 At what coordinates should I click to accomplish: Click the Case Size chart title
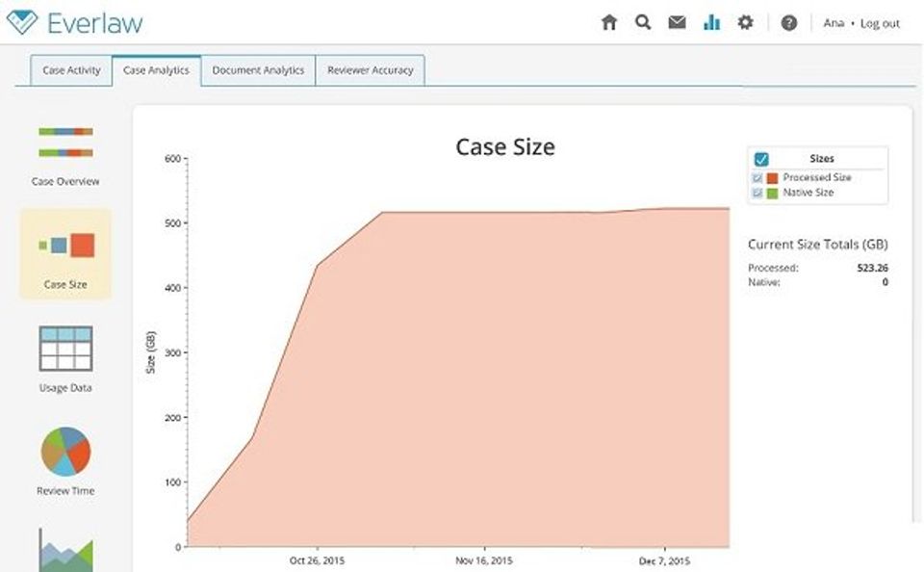[x=505, y=146]
